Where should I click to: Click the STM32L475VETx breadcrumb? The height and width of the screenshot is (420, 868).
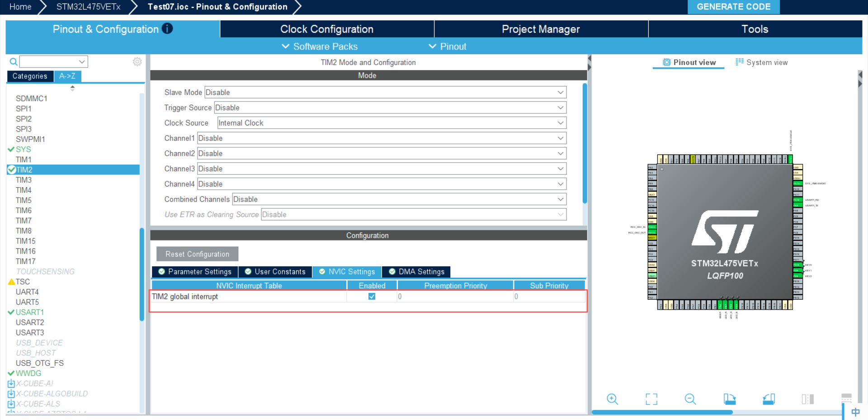click(88, 7)
